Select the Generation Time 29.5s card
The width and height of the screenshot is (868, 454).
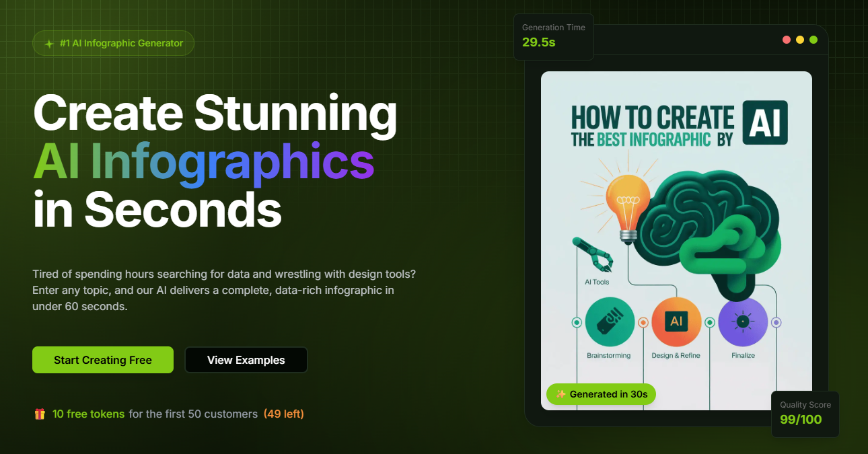click(553, 36)
